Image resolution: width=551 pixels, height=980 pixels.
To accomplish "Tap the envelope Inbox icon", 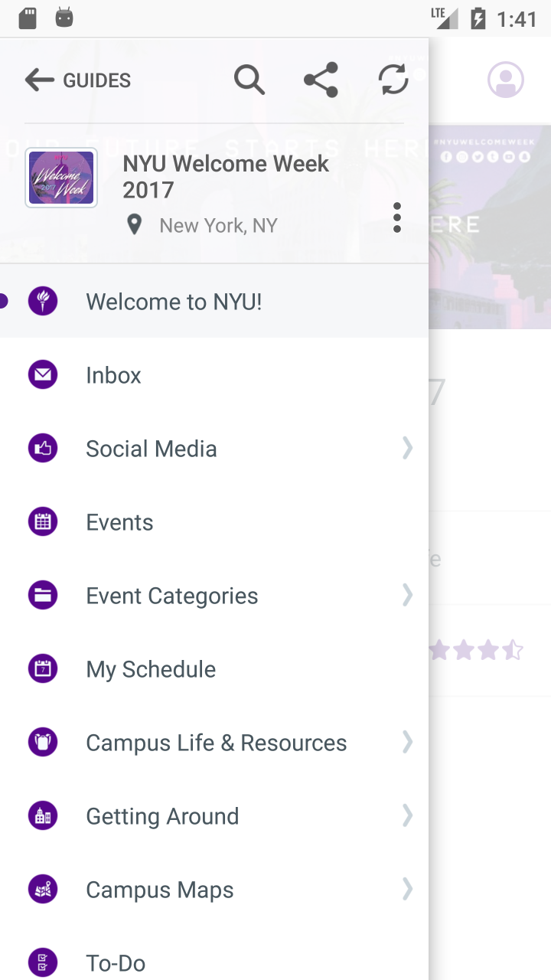I will (43, 374).
